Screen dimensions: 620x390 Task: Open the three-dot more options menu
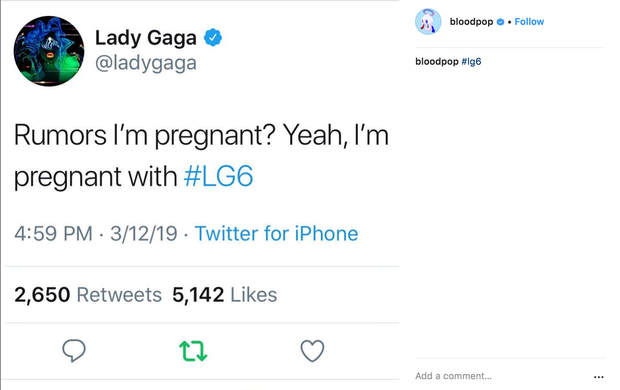click(x=599, y=377)
